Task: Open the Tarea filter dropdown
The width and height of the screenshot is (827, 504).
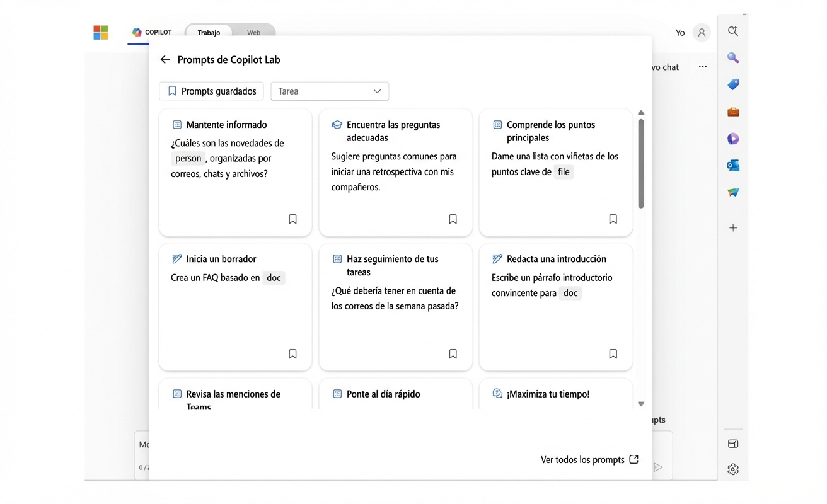Action: (x=330, y=91)
